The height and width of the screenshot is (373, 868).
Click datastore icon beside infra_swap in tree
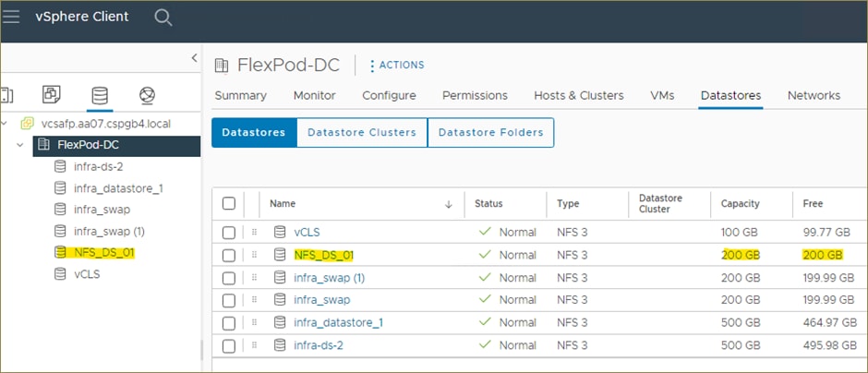click(60, 210)
